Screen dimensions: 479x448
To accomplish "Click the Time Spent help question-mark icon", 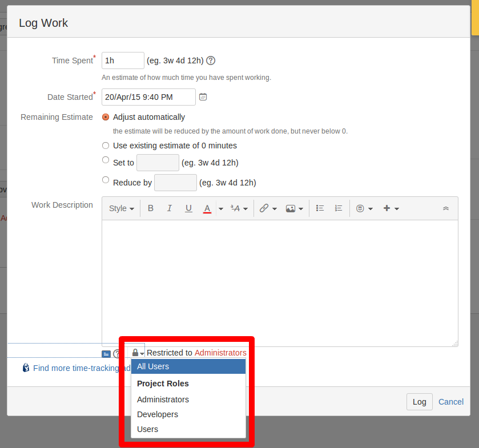I will (x=211, y=60).
